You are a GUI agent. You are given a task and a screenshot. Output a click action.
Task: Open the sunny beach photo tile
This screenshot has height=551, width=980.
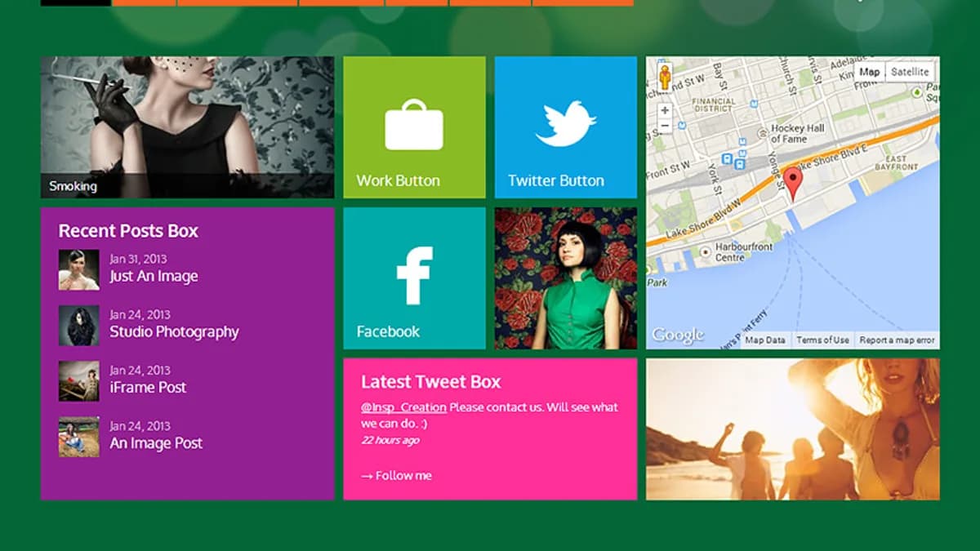point(792,429)
